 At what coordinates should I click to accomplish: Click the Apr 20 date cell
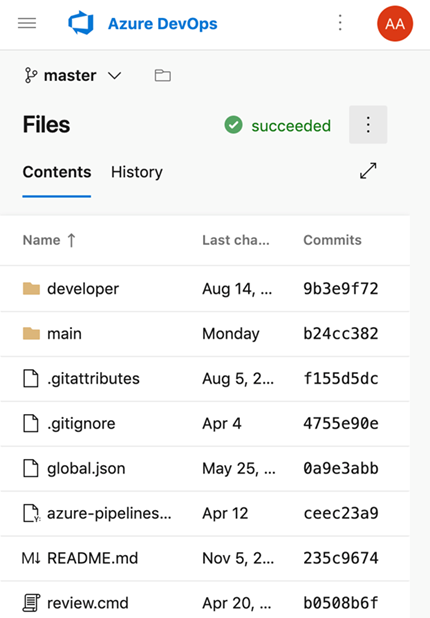pos(237,603)
